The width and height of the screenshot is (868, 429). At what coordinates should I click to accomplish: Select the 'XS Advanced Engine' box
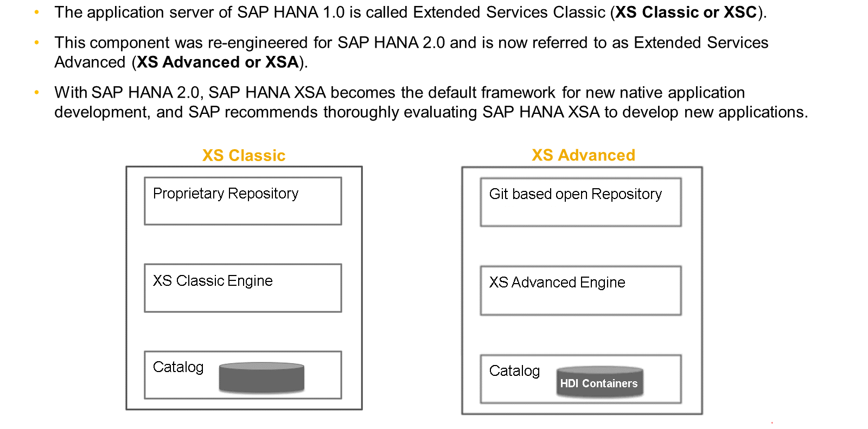[x=581, y=291]
